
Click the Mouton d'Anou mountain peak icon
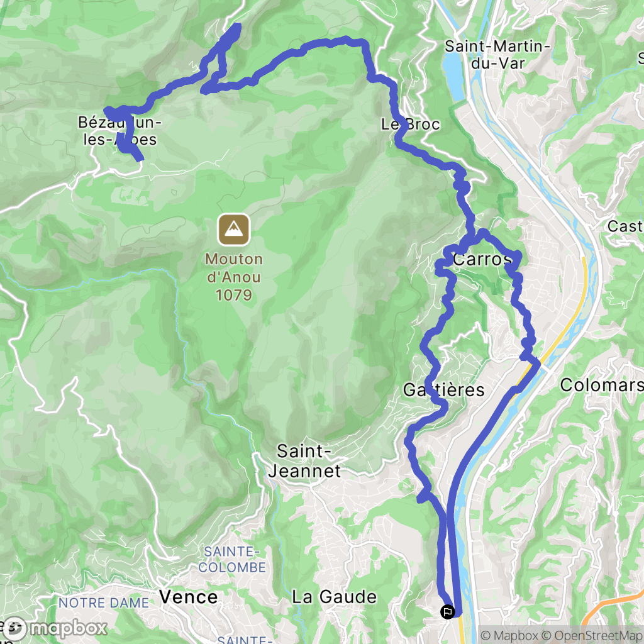234,230
